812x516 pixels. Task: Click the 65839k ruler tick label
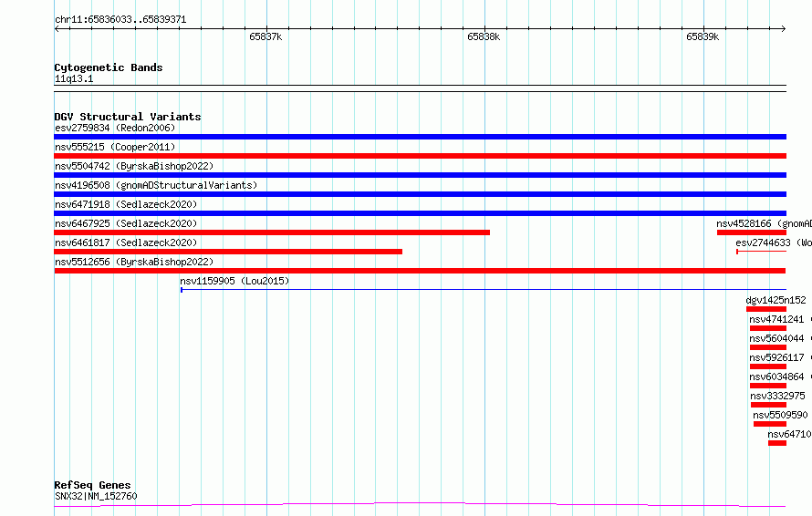tap(703, 36)
